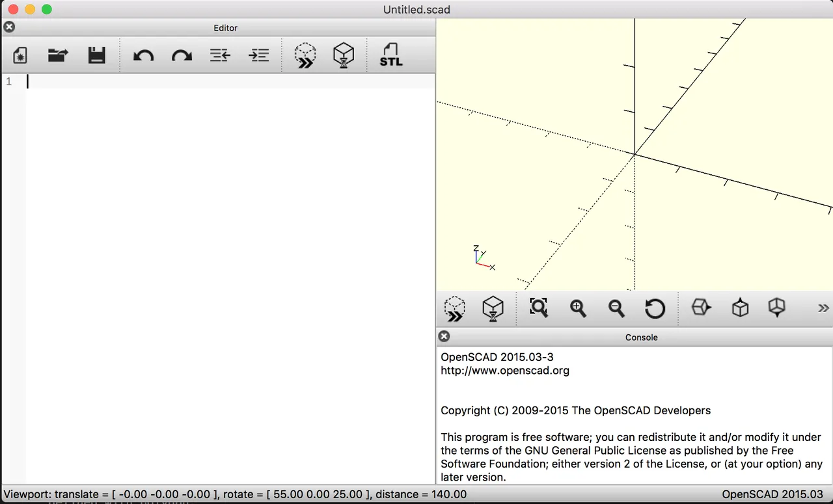Click the Editor panel title
The width and height of the screenshot is (833, 504).
[x=225, y=28]
